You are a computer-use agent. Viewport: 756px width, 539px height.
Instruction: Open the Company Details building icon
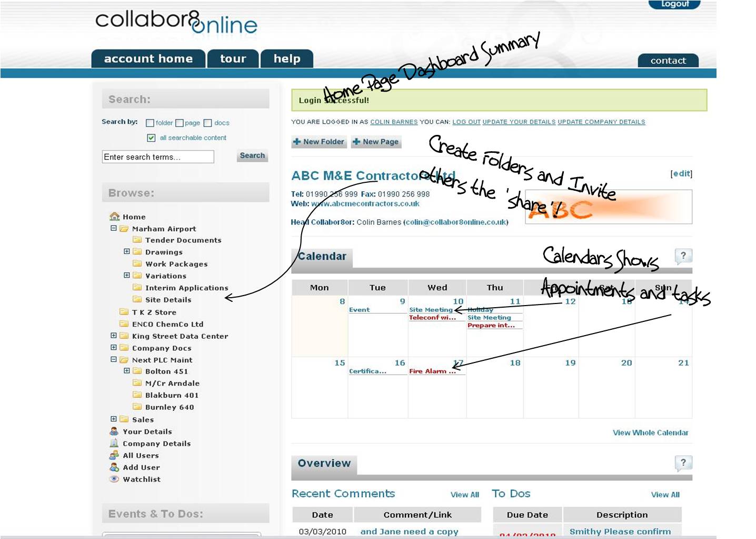[114, 443]
